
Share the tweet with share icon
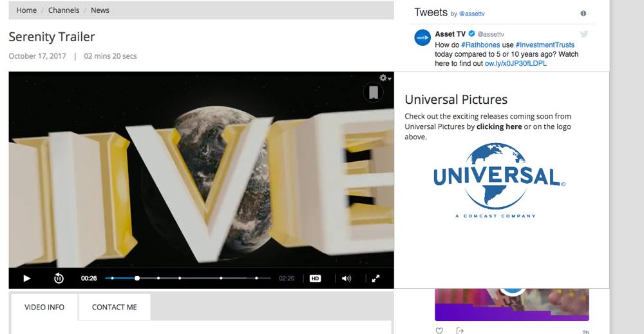tap(460, 330)
